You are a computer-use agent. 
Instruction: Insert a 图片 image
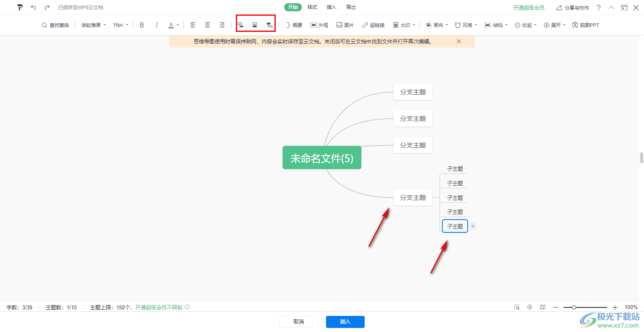[345, 25]
